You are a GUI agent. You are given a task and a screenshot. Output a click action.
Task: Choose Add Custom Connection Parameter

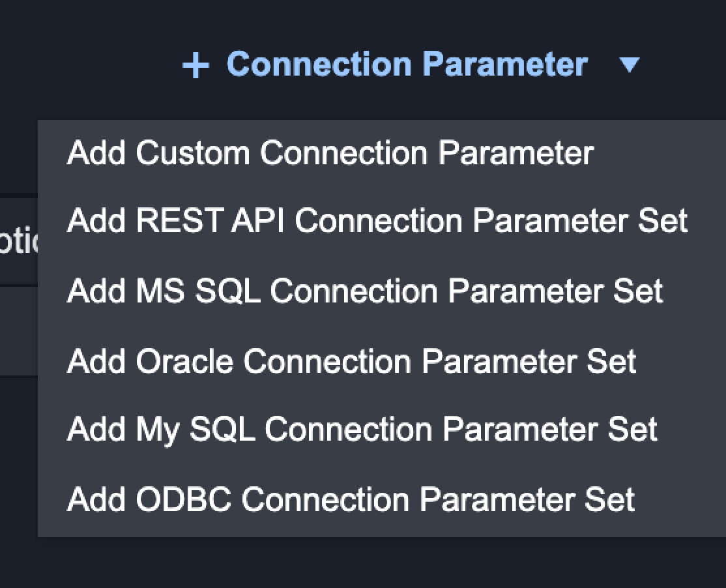pos(330,154)
